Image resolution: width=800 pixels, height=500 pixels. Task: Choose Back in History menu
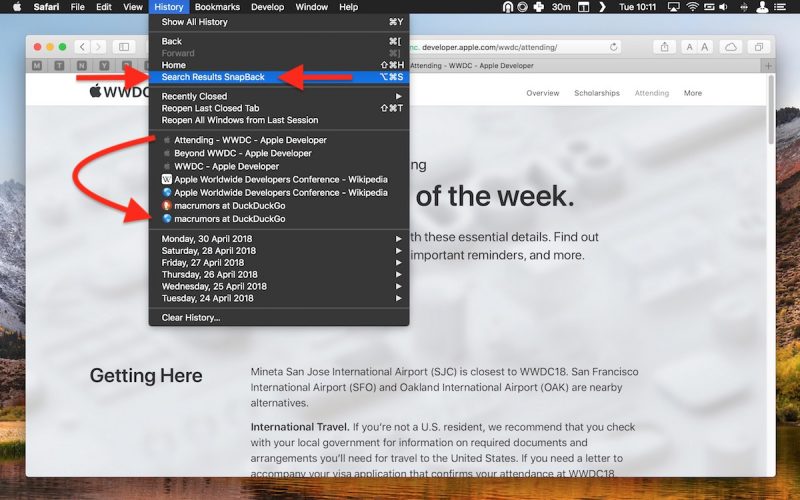pyautogui.click(x=279, y=41)
